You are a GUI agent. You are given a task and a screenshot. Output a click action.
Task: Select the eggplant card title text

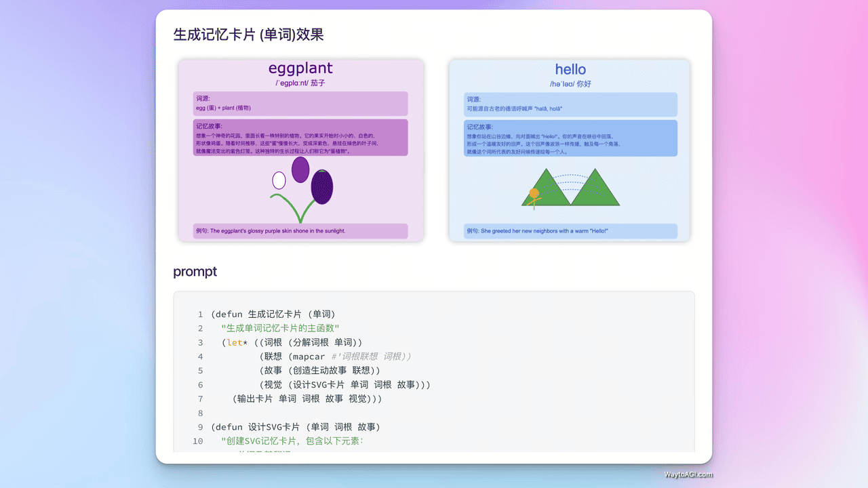click(x=300, y=68)
